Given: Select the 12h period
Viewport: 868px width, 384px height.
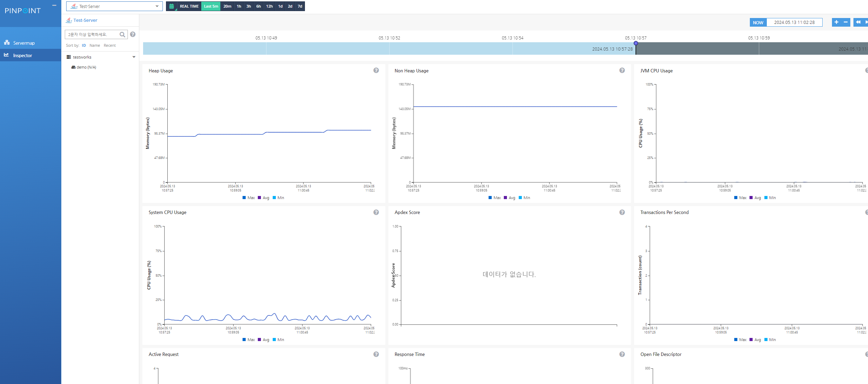Looking at the screenshot, I should (270, 6).
